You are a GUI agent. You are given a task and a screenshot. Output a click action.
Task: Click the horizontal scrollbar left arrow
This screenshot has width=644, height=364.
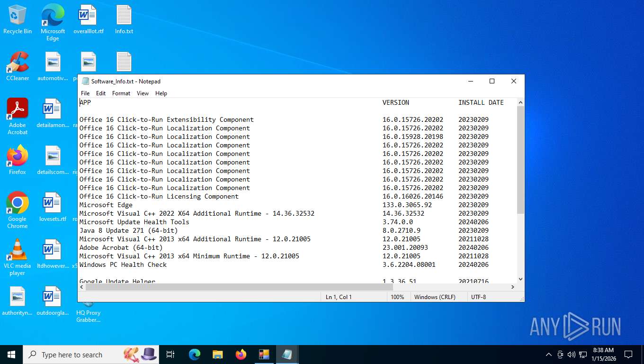pyautogui.click(x=82, y=287)
